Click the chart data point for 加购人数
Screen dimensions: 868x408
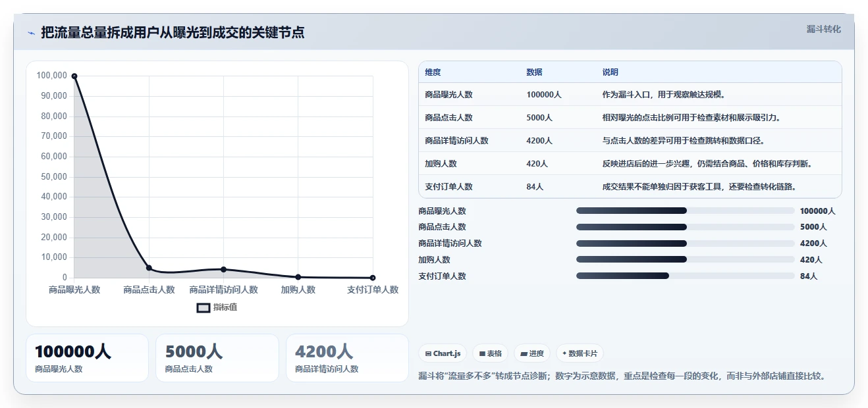(298, 277)
